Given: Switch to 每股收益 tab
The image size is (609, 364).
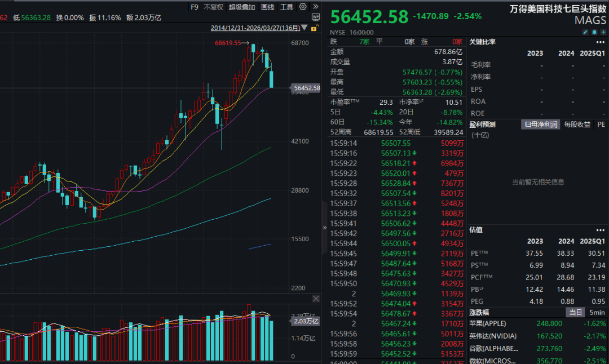Looking at the screenshot, I should (x=577, y=124).
